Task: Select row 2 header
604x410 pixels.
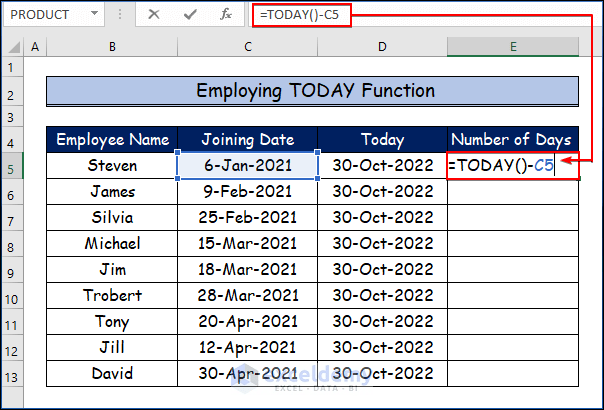Action: (12, 92)
